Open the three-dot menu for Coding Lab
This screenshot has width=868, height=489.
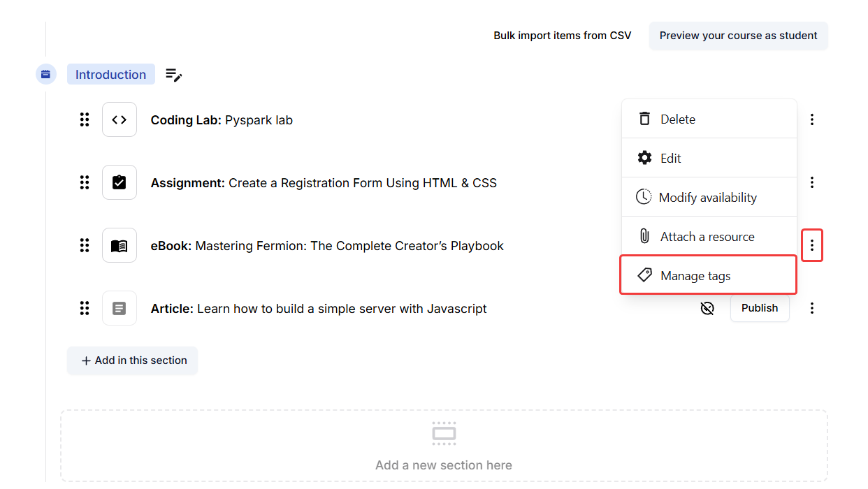(811, 119)
